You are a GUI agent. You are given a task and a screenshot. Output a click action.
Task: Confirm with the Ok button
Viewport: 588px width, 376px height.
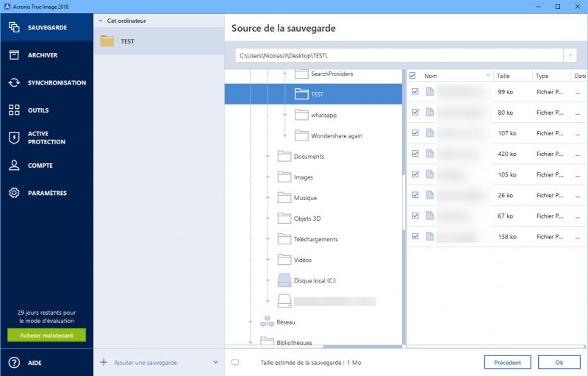pyautogui.click(x=559, y=362)
